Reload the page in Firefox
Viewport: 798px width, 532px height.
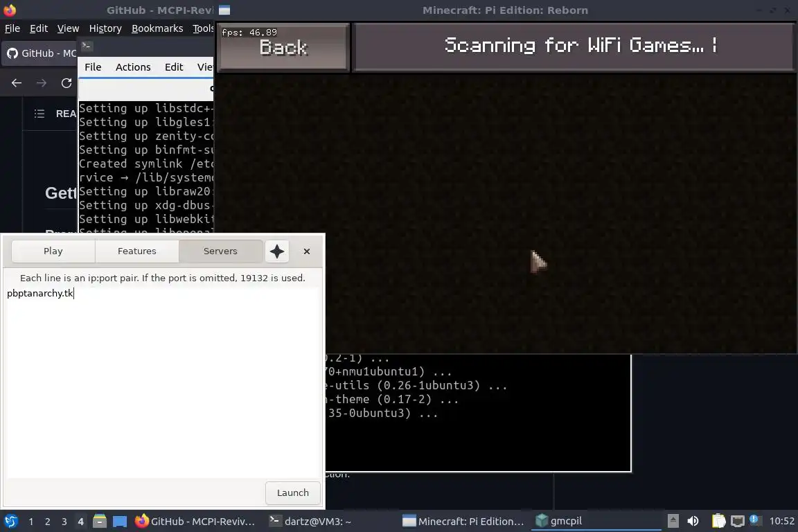[66, 83]
